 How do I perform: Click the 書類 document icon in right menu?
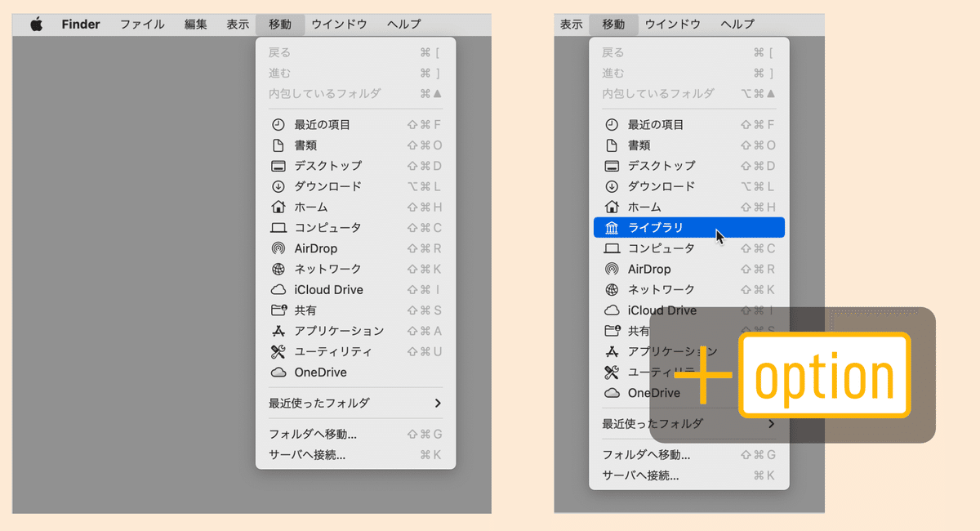(x=612, y=145)
